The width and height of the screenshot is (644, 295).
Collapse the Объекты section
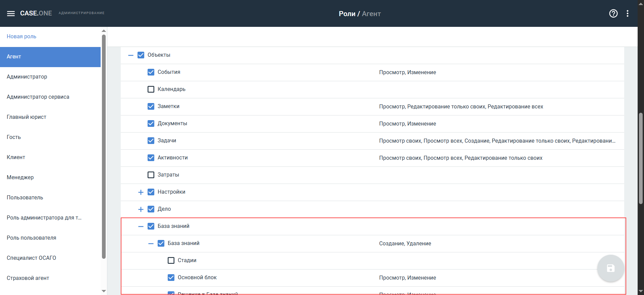(x=131, y=55)
